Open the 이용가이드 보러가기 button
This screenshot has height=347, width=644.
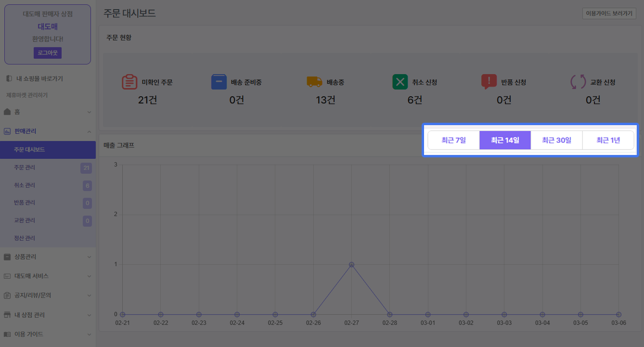point(608,13)
